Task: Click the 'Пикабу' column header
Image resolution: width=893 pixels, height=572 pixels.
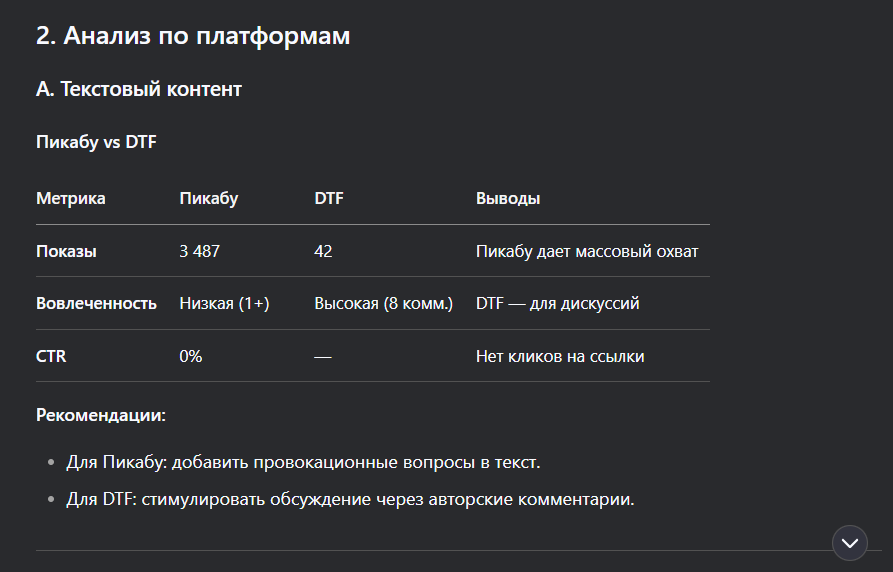Action: (208, 198)
